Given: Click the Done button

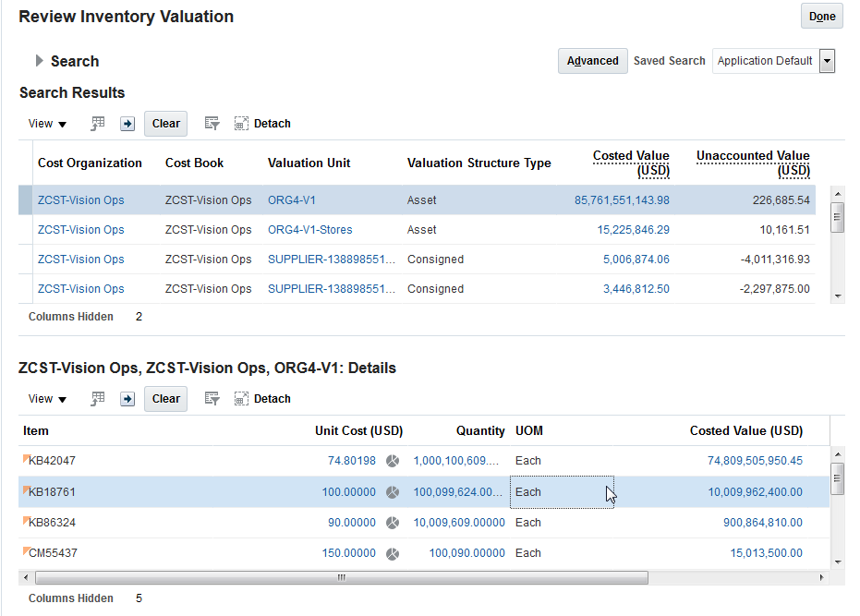Looking at the screenshot, I should 820,16.
